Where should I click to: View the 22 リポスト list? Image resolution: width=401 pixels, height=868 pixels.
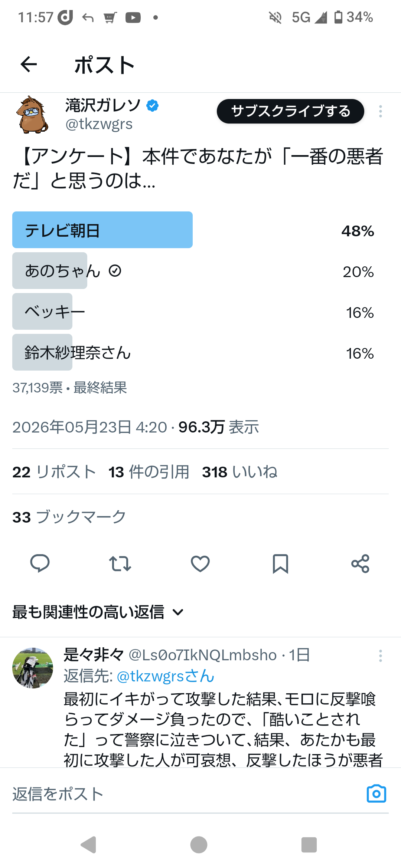(54, 472)
